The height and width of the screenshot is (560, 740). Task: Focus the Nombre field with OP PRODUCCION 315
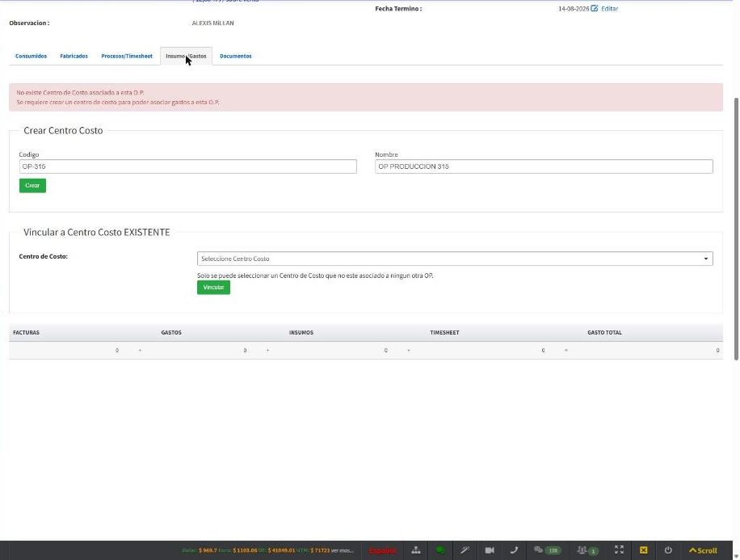(x=544, y=166)
